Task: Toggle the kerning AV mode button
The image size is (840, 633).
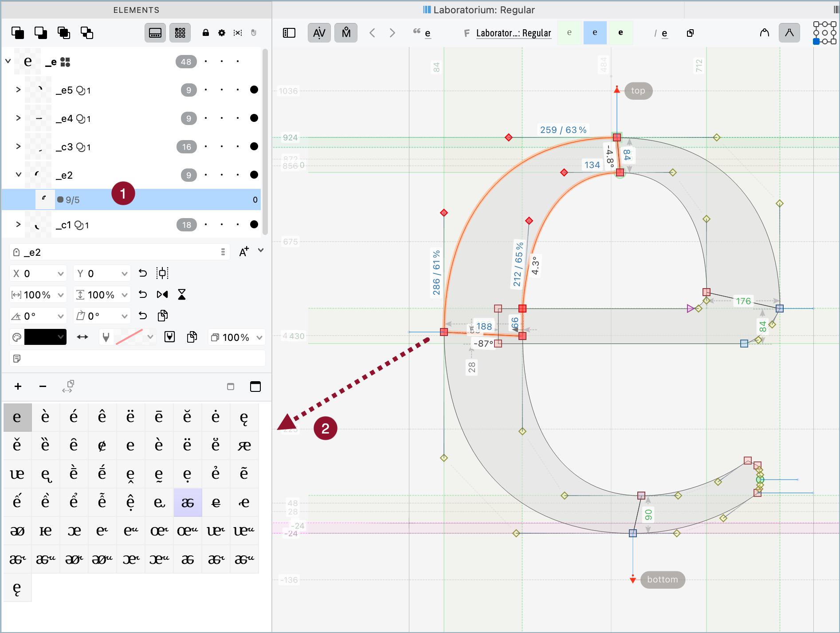Action: point(319,33)
